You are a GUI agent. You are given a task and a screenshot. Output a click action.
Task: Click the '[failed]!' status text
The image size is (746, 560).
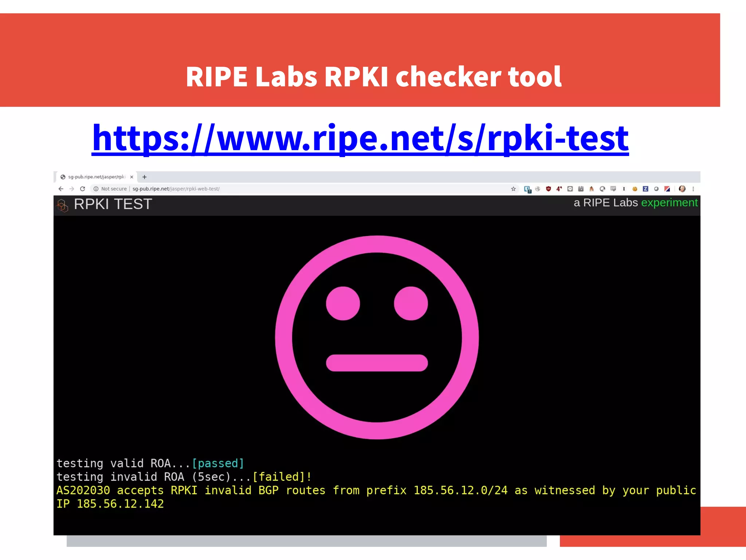click(x=282, y=477)
